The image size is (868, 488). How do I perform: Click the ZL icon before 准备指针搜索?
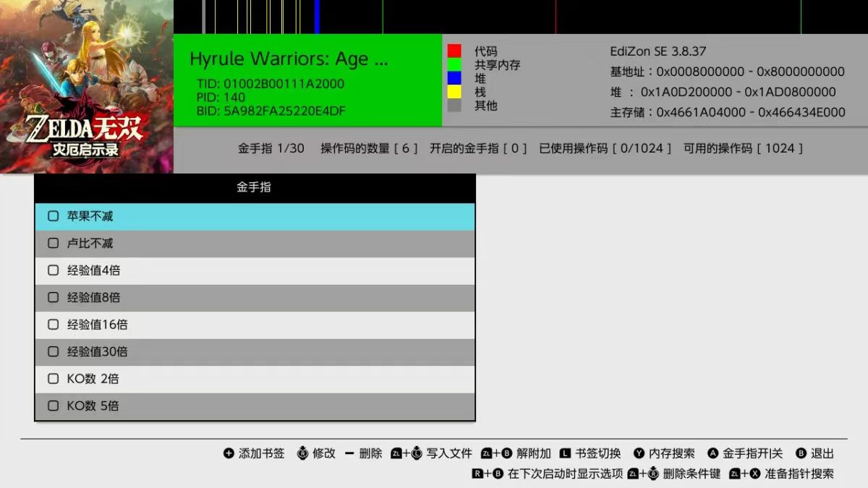[735, 474]
